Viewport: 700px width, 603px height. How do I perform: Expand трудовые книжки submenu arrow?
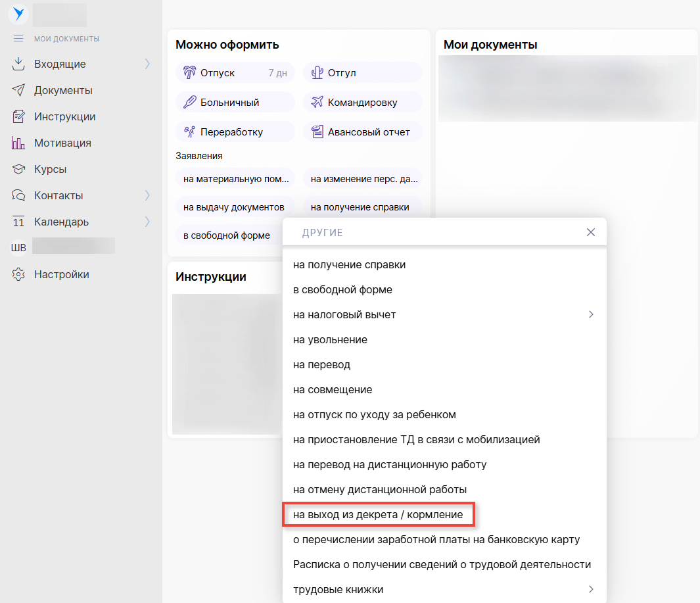(x=590, y=589)
